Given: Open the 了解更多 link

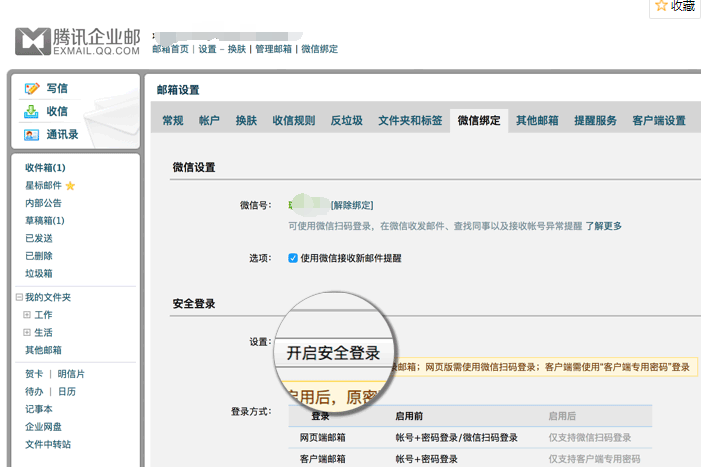Looking at the screenshot, I should coord(603,226).
